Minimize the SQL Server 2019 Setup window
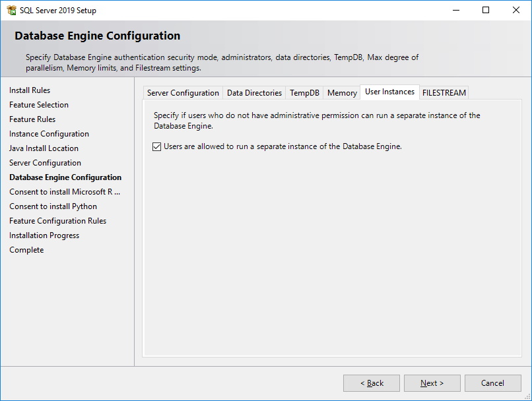This screenshot has height=401, width=532. 456,10
